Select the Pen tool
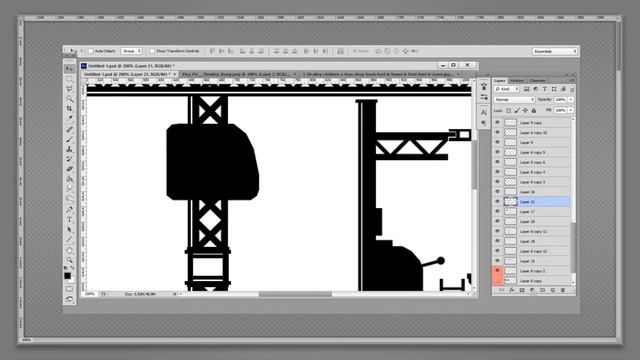Viewport: 640px width, 360px height. pyautogui.click(x=69, y=209)
